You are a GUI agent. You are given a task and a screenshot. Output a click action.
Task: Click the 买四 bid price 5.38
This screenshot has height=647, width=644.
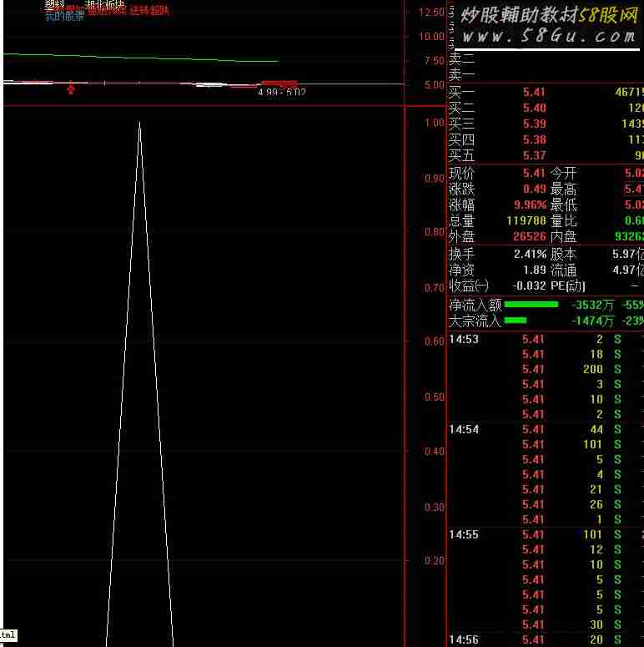pos(535,140)
